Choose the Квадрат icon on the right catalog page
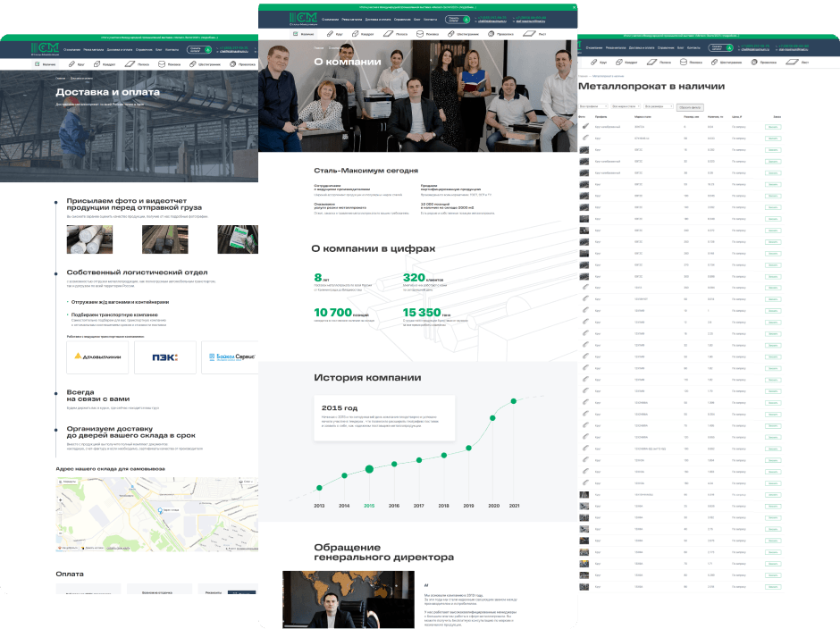840x629 pixels. [619, 63]
